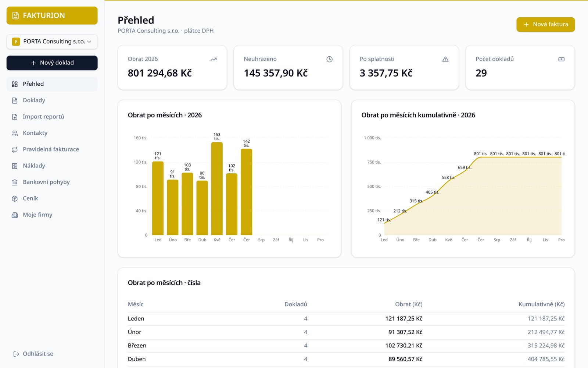Click the Neuhrazeno 145 357,90 Kč card
The image size is (588, 368).
click(288, 68)
